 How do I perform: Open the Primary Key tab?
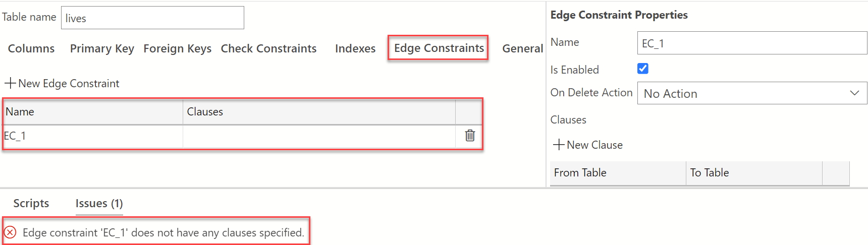point(102,48)
